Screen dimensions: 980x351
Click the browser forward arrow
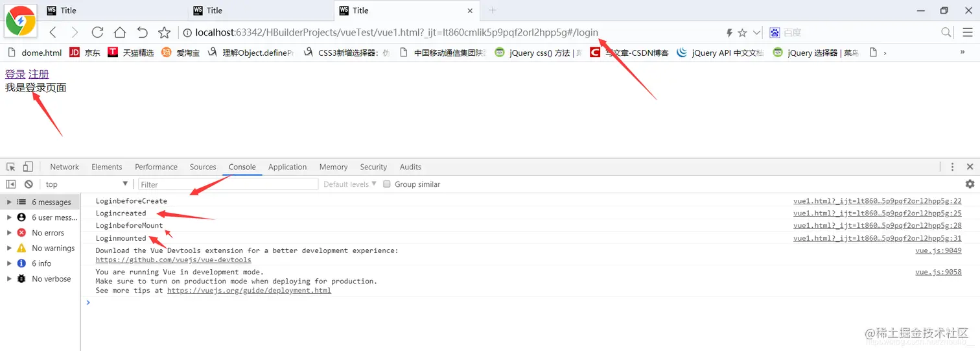tap(75, 32)
